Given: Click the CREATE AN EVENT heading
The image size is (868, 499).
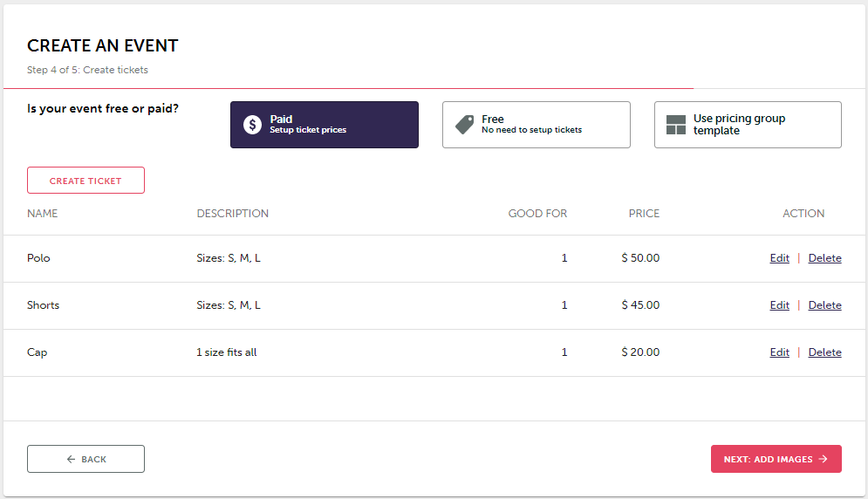Looking at the screenshot, I should coord(102,45).
